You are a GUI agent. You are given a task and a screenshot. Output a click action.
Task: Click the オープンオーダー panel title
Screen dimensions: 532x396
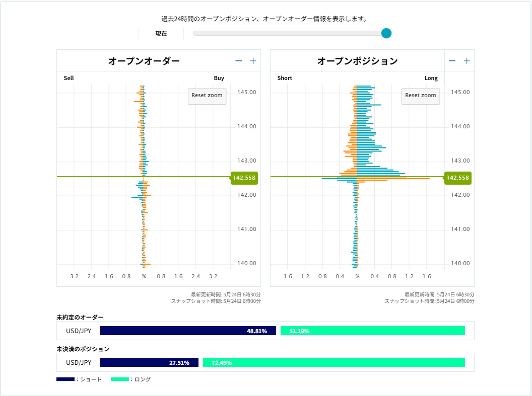[x=144, y=61]
